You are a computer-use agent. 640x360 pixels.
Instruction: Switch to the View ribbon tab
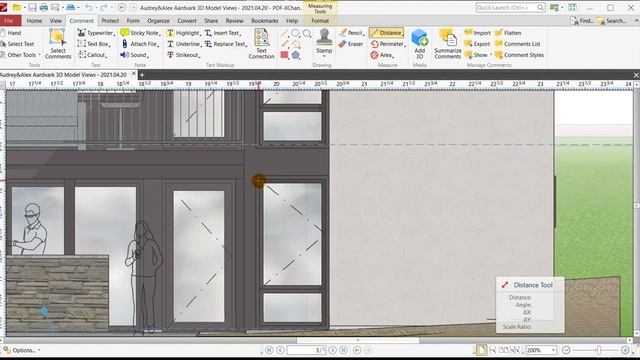(x=56, y=20)
